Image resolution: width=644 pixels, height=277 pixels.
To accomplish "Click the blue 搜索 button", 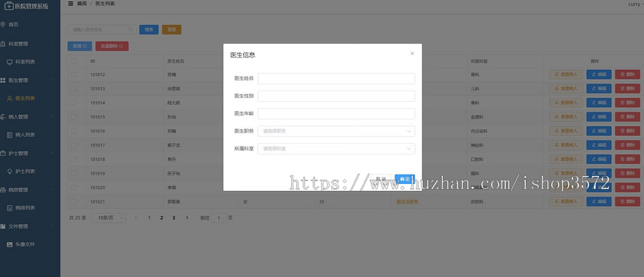I will pos(149,29).
